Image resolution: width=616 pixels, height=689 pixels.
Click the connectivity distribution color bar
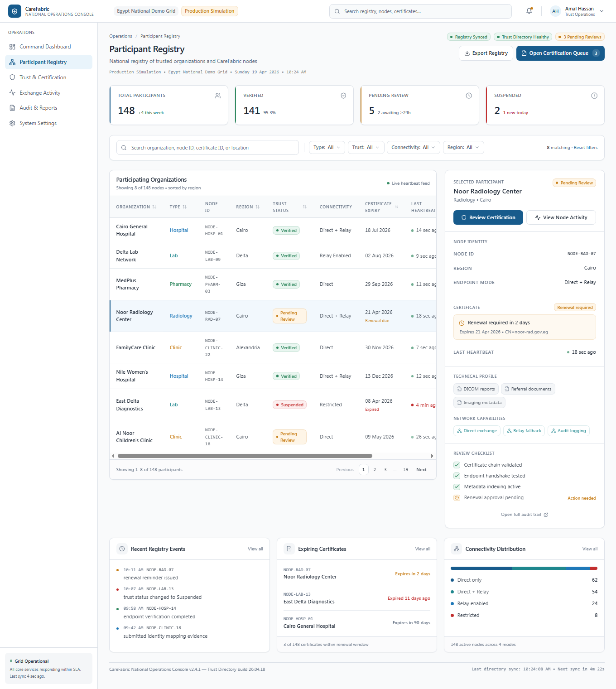(524, 568)
